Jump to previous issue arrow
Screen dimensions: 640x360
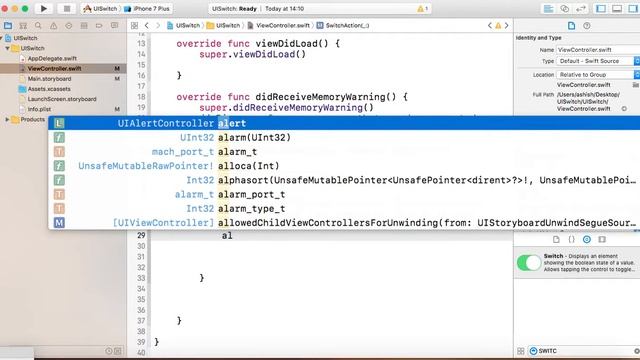pos(490,25)
